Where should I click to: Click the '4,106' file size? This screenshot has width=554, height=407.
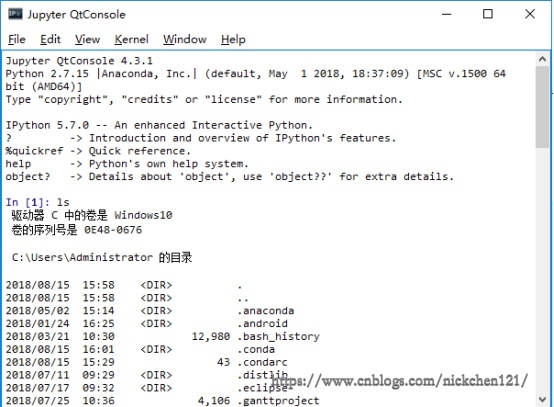pos(214,401)
